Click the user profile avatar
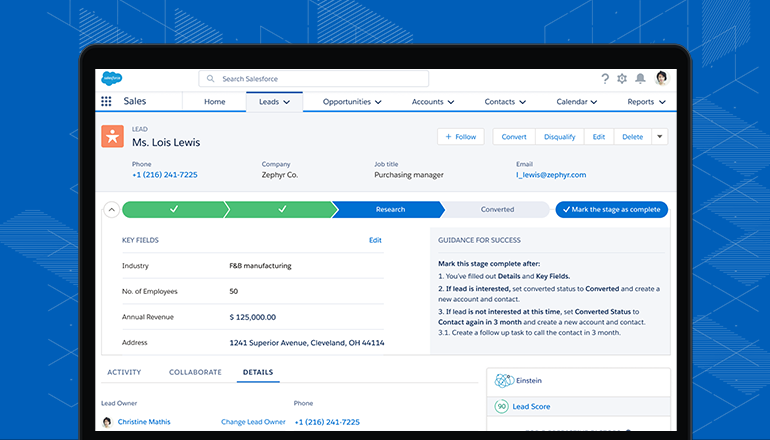This screenshot has width=770, height=440. (x=660, y=78)
